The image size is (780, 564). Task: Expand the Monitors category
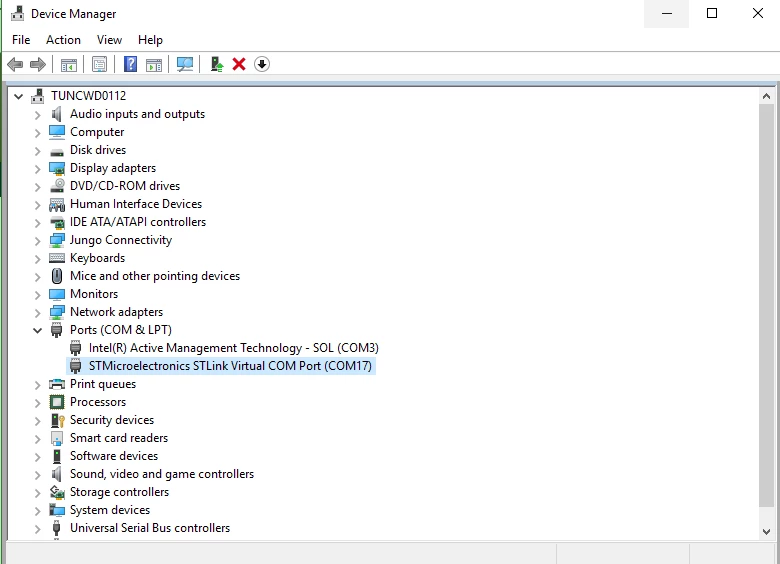tap(37, 294)
